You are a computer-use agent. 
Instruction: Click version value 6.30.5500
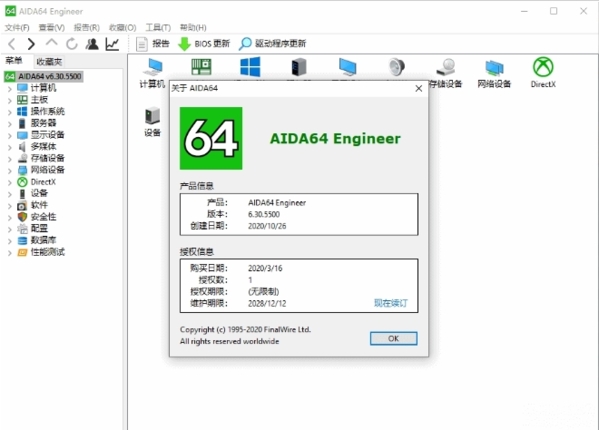(264, 214)
